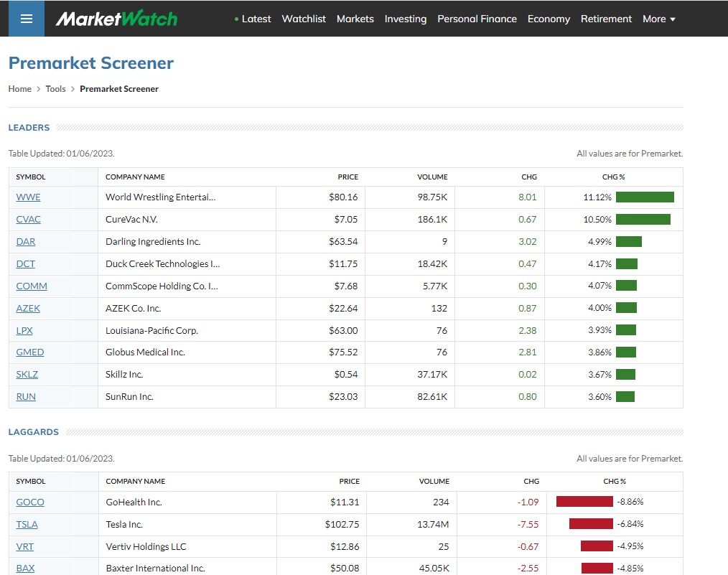This screenshot has width=728, height=575.
Task: Click the Leaders COMPANY NAME column header
Action: tap(135, 177)
